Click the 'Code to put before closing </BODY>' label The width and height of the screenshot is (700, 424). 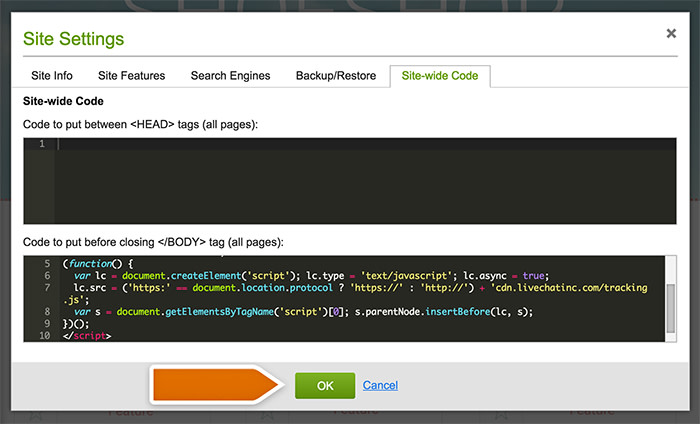(x=153, y=242)
